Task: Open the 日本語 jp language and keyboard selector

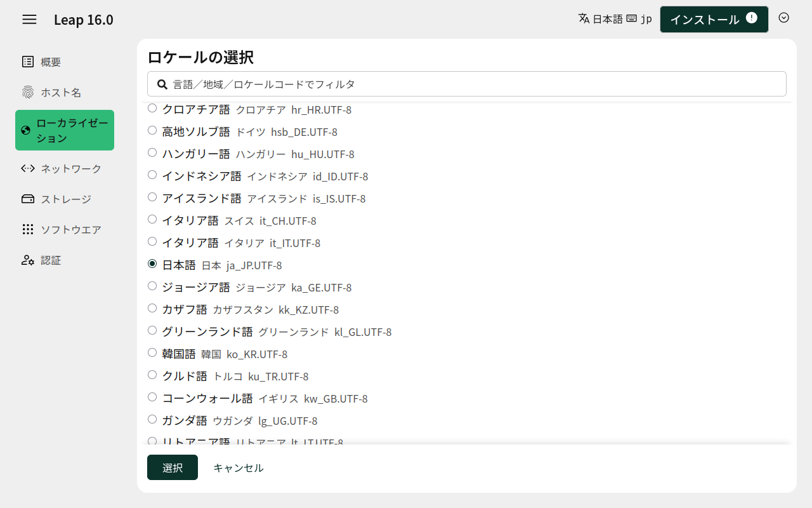Action: (615, 19)
